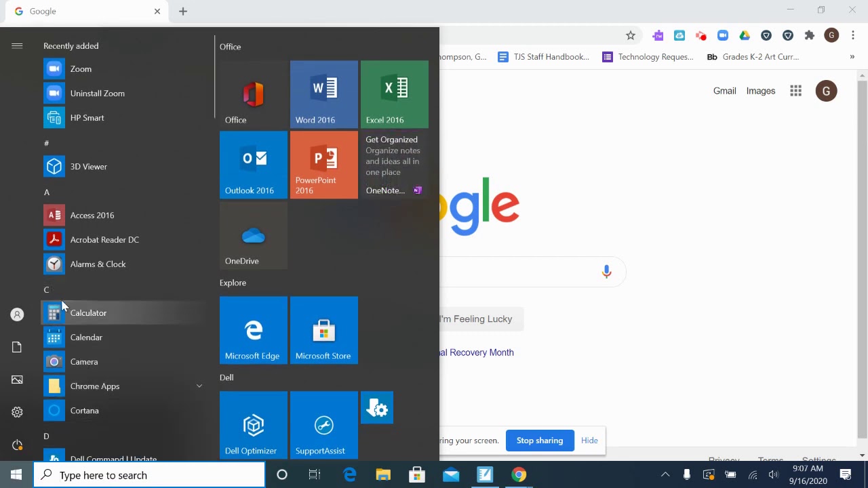This screenshot has width=868, height=488.
Task: Open Cortana circle on taskbar
Action: tap(281, 475)
